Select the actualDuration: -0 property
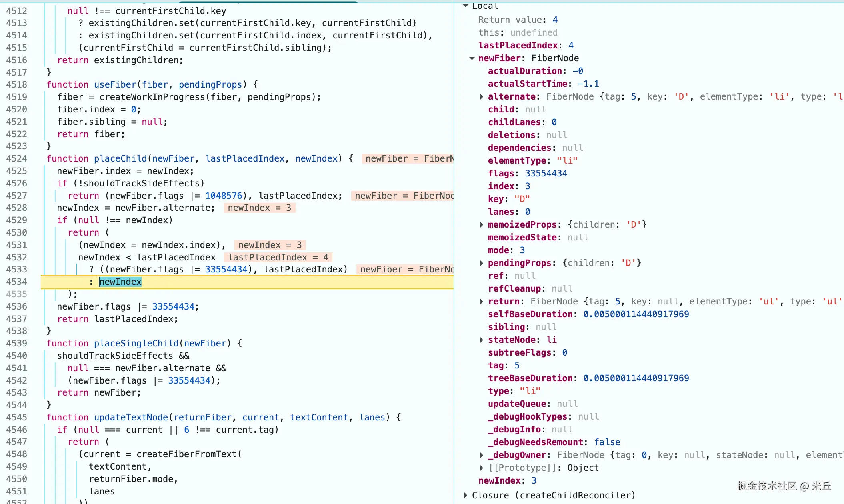The width and height of the screenshot is (844, 504). tap(536, 71)
